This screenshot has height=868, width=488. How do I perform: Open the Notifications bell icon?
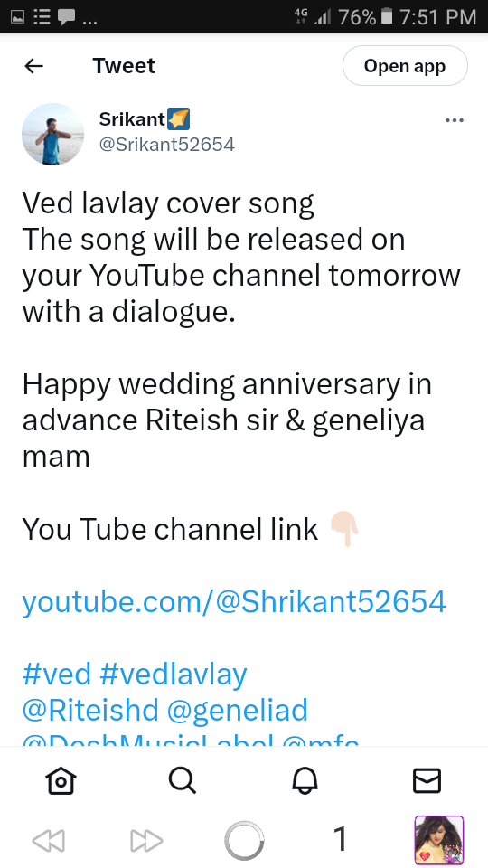(305, 780)
